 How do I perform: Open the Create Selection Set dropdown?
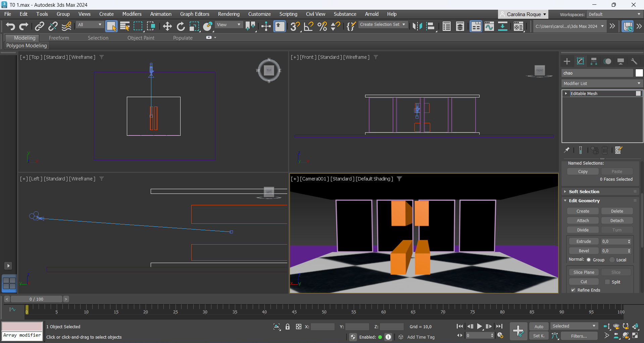[x=383, y=25]
